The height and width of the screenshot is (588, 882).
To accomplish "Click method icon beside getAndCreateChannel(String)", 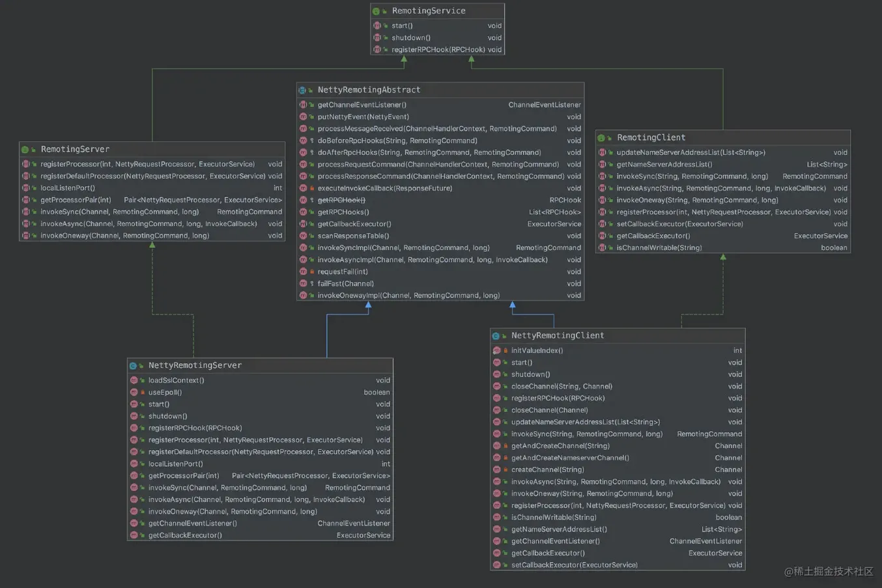I will (x=496, y=445).
